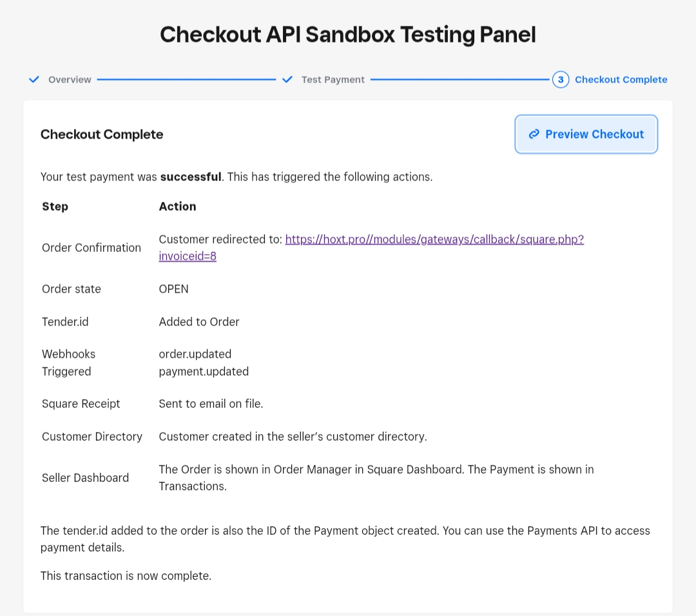Go back to the Overview step
Viewport: 696px width, 616px height.
pyautogui.click(x=70, y=80)
